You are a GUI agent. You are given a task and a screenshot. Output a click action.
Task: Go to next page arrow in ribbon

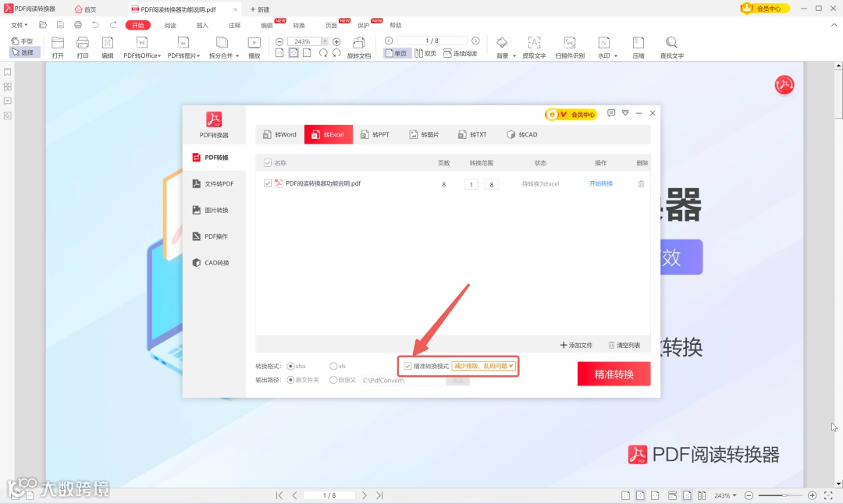[475, 41]
